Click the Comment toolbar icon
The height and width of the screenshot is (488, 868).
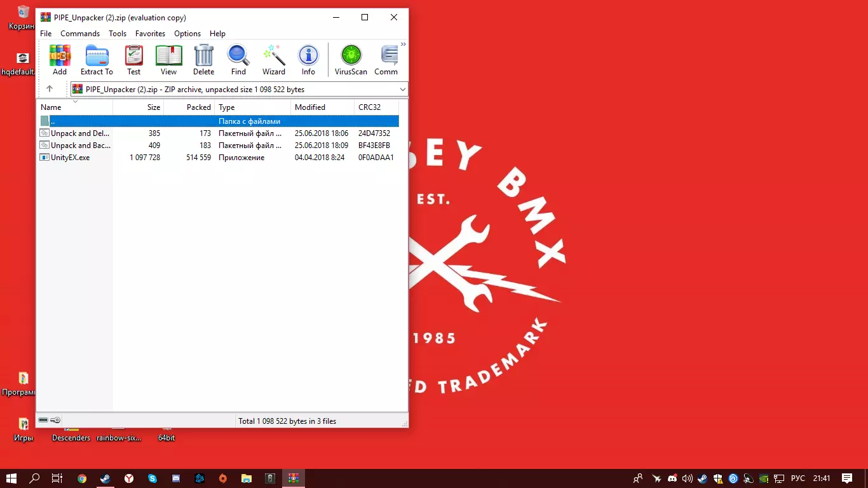[x=386, y=60]
